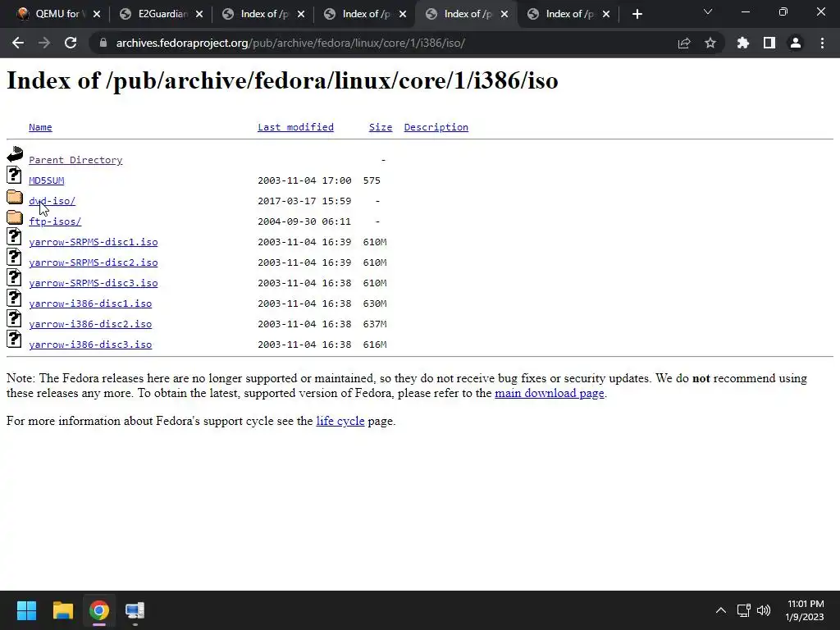Click the Chrome taskbar icon

pos(99,610)
